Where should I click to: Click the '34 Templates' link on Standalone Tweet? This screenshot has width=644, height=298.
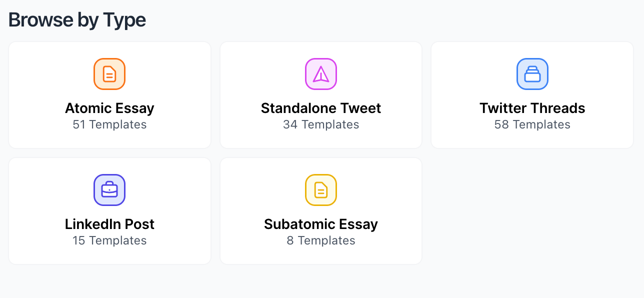(320, 124)
